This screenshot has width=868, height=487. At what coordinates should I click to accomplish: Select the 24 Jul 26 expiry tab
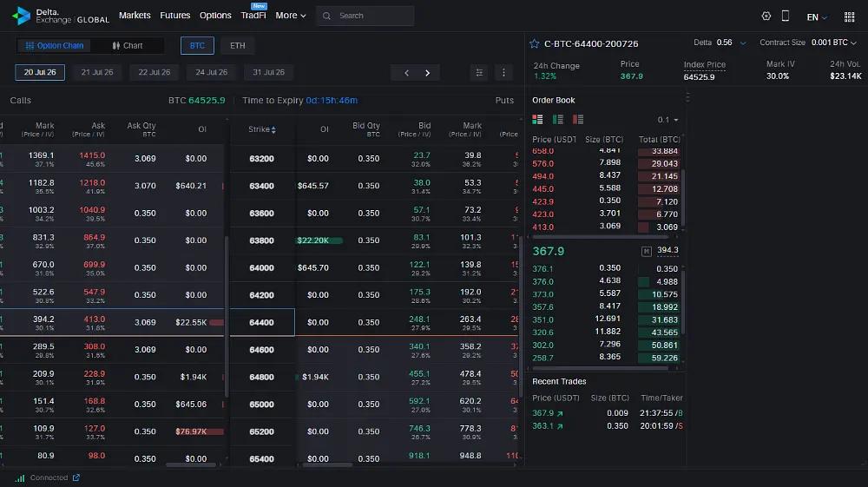click(212, 73)
